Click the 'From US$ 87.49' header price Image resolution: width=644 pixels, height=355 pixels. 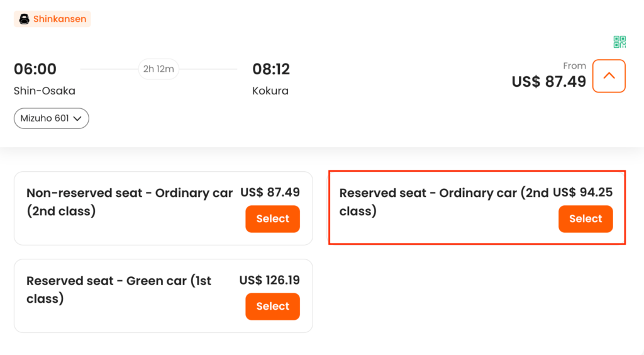[548, 81]
